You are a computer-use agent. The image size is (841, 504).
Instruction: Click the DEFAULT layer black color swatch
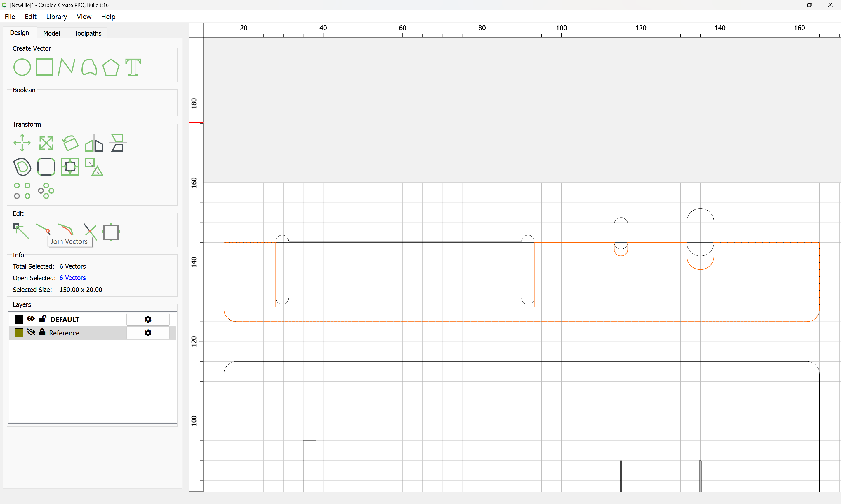(x=19, y=319)
